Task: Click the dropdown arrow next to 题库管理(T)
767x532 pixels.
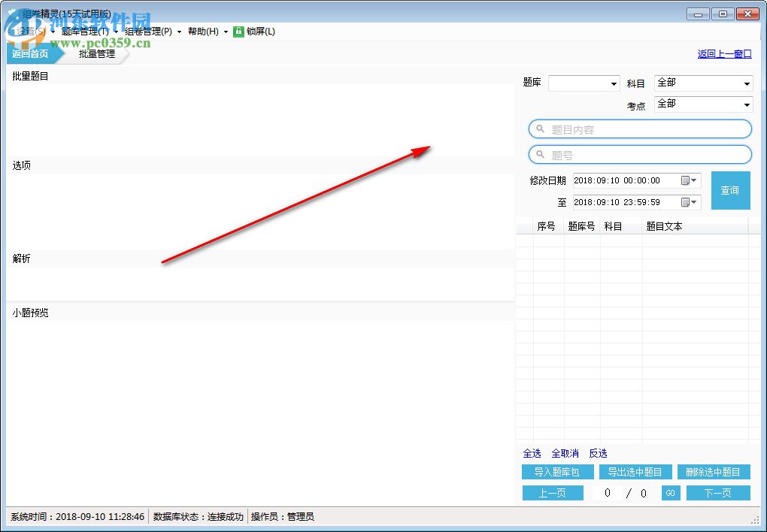Action: (x=116, y=32)
